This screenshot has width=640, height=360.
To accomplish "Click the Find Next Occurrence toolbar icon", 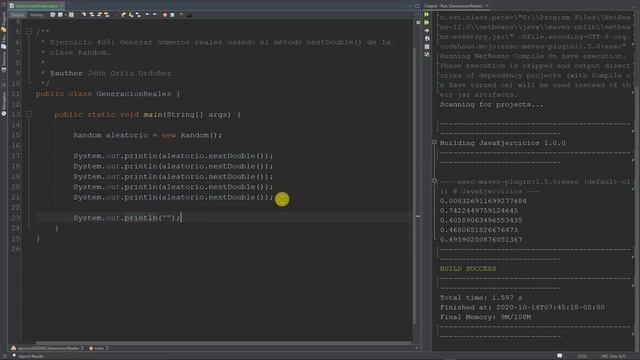I will pos(99,15).
